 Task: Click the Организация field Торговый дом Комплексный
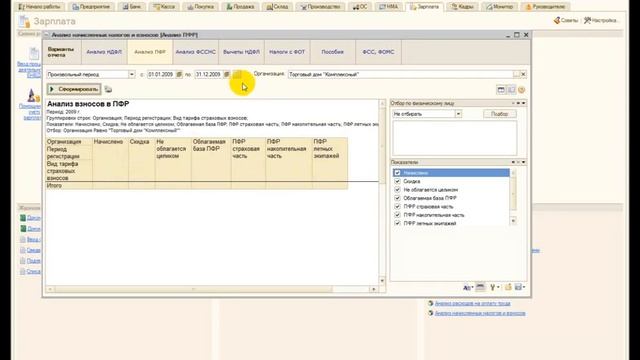(x=400, y=75)
